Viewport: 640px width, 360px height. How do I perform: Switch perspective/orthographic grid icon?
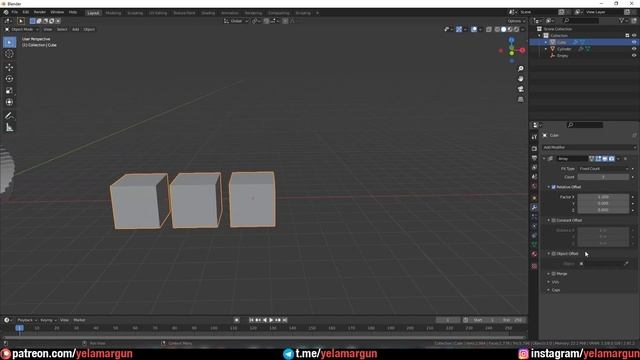520,100
